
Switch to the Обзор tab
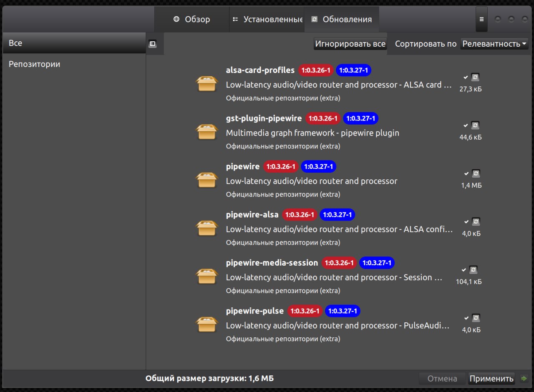point(192,19)
